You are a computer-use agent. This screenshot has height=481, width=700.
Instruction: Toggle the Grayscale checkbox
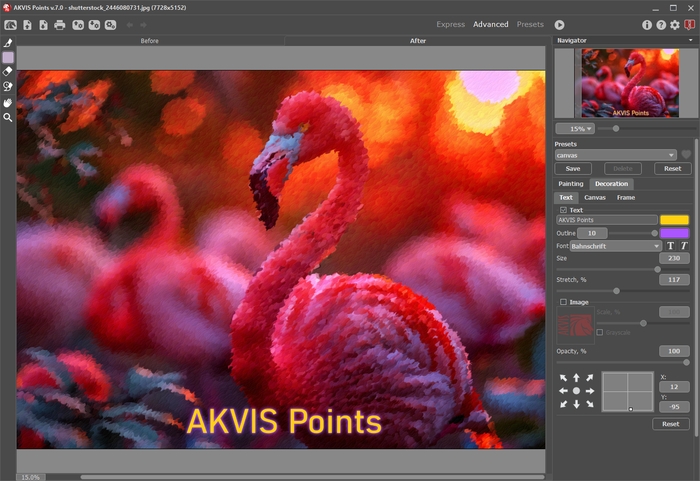click(x=600, y=332)
